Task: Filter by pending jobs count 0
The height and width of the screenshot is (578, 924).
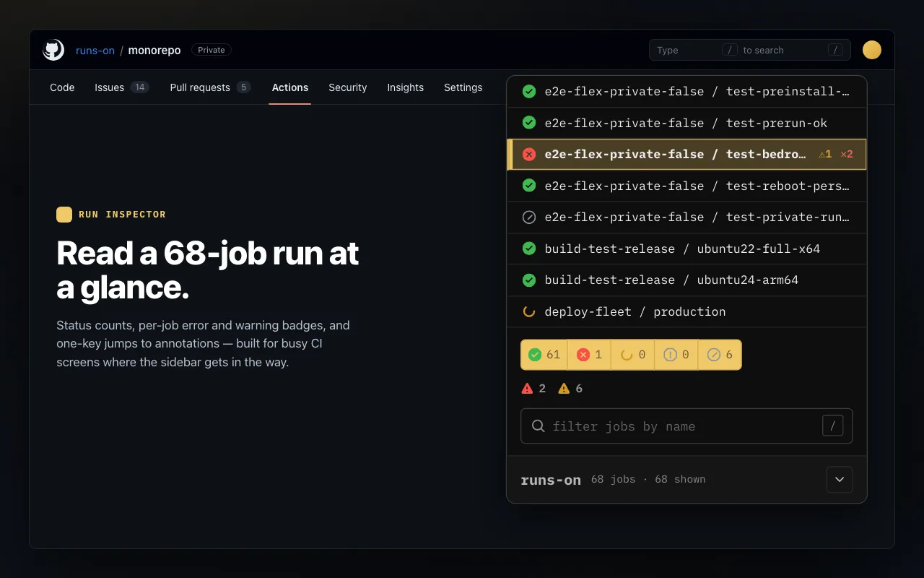Action: click(x=676, y=355)
